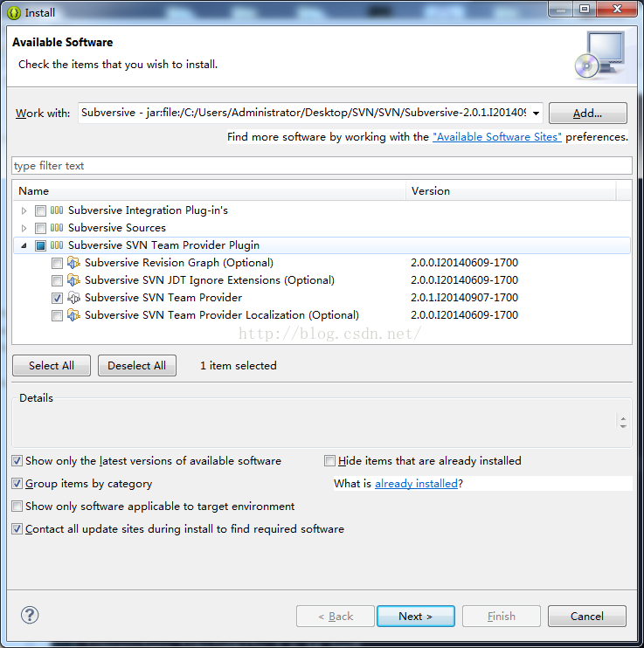Select the Subversive SVN Team Provider row text

click(163, 298)
